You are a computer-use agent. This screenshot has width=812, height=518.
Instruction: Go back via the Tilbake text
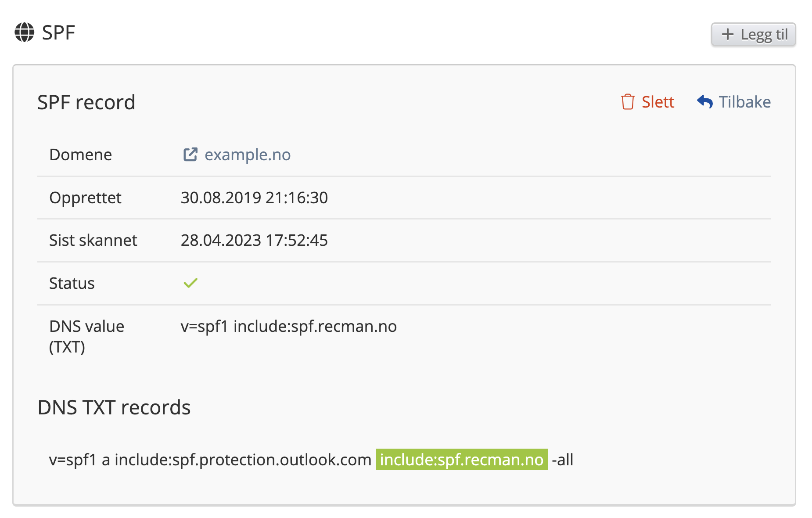(x=744, y=102)
